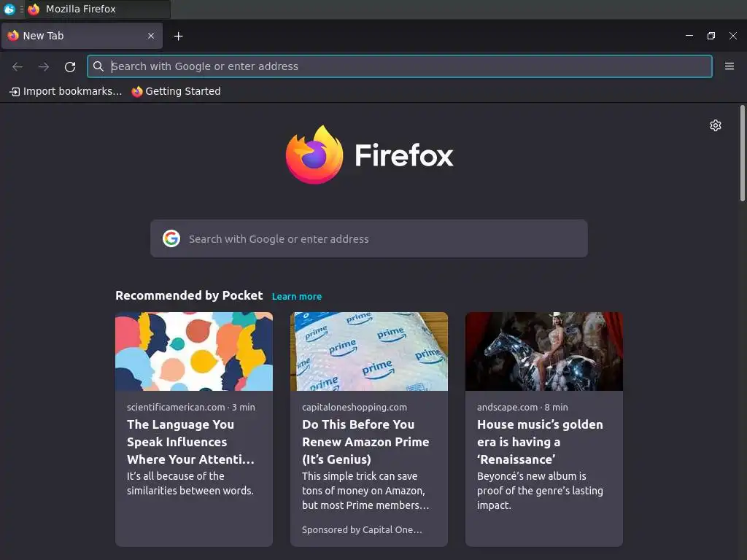Screen dimensions: 747x560
Task: Open the Firefox hamburger application menu
Action: point(729,66)
